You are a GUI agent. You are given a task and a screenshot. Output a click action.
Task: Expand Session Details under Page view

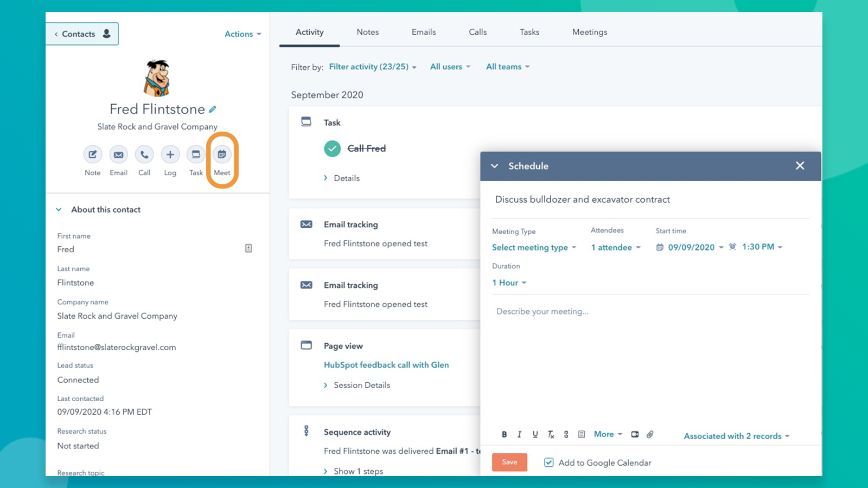[x=357, y=385]
